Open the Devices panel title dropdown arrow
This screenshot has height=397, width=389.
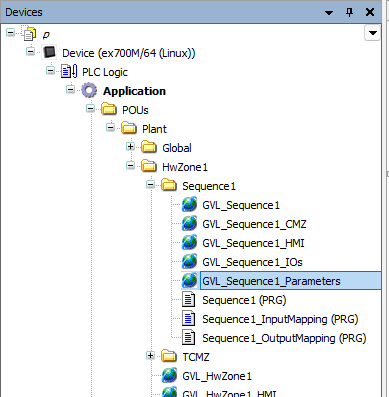point(329,13)
